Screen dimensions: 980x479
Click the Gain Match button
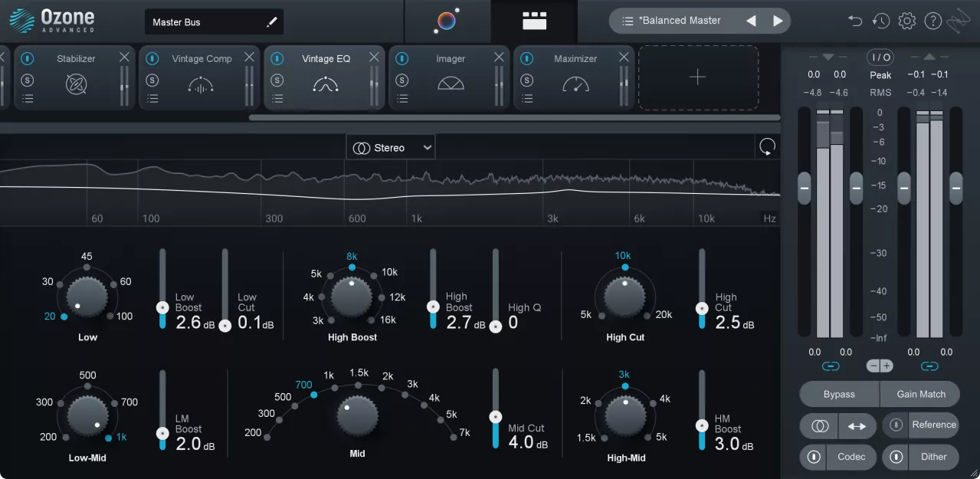click(x=920, y=394)
